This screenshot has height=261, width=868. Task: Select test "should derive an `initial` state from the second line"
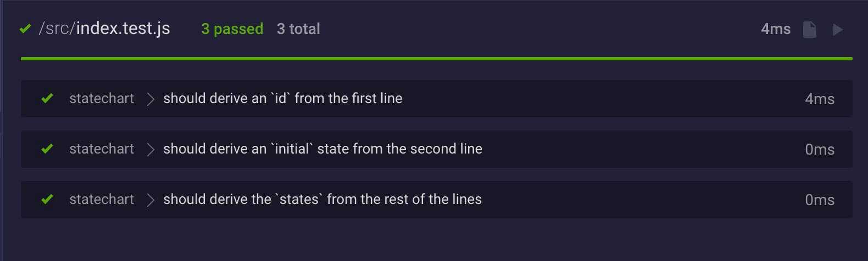point(322,149)
